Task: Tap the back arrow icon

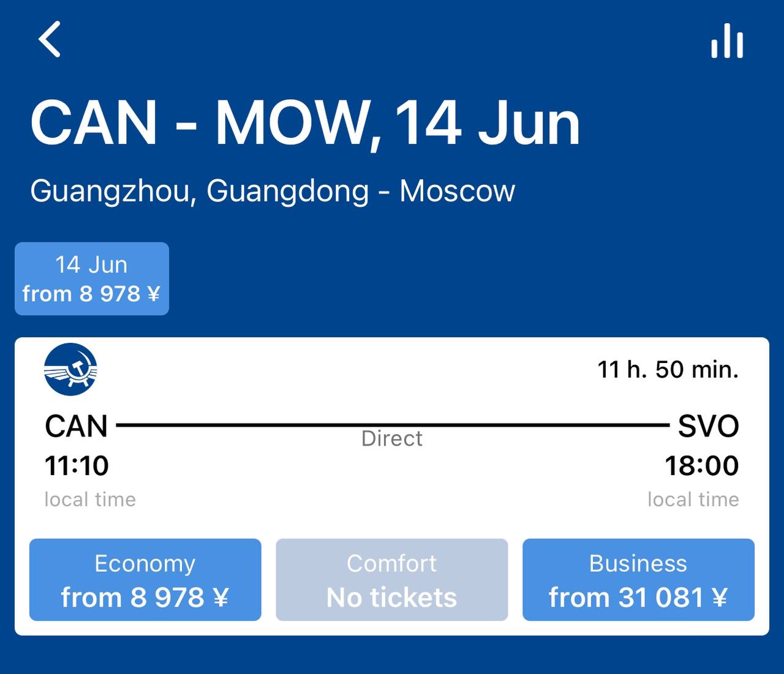Action: [x=50, y=39]
